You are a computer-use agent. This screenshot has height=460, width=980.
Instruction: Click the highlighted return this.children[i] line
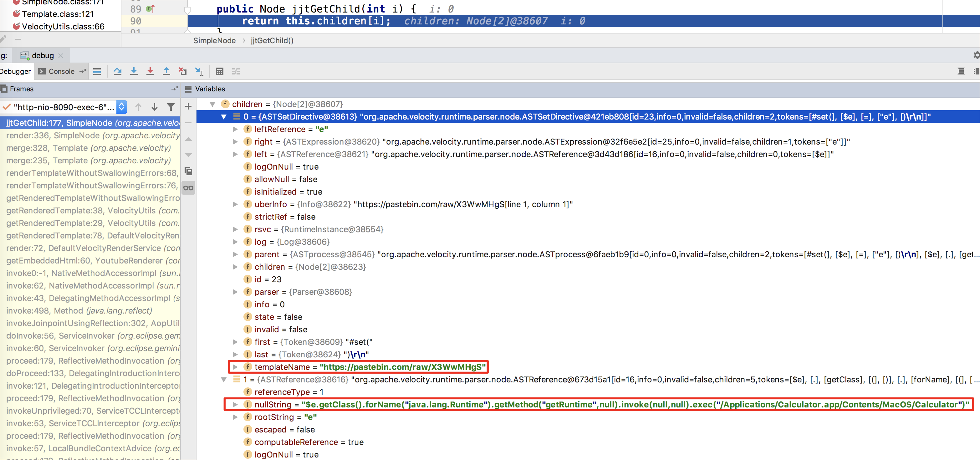pyautogui.click(x=584, y=21)
